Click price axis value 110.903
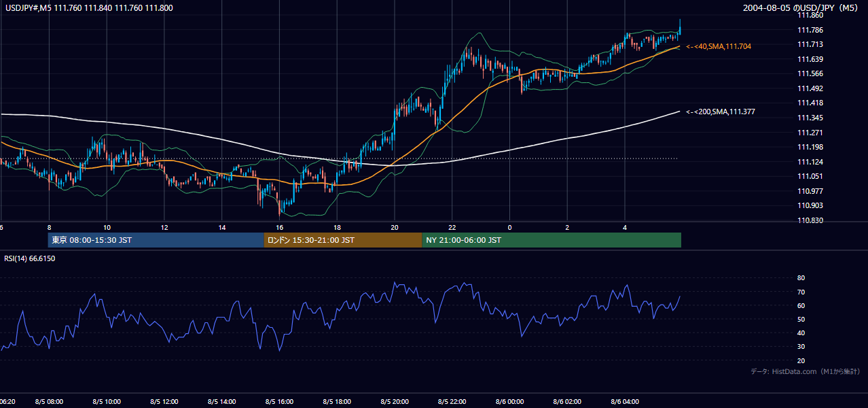Viewport: 868px width, 408px height. pos(810,205)
